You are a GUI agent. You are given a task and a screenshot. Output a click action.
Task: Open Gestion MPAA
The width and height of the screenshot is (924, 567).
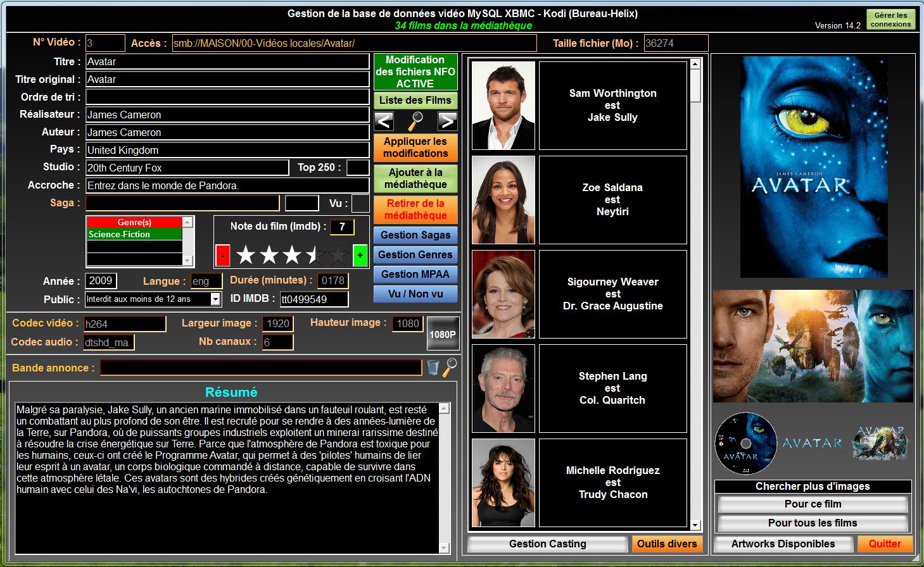[415, 274]
